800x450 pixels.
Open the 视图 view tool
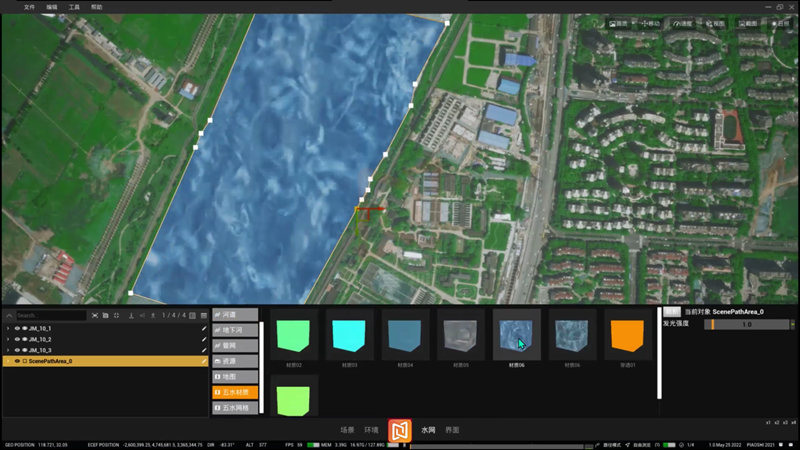pyautogui.click(x=714, y=23)
